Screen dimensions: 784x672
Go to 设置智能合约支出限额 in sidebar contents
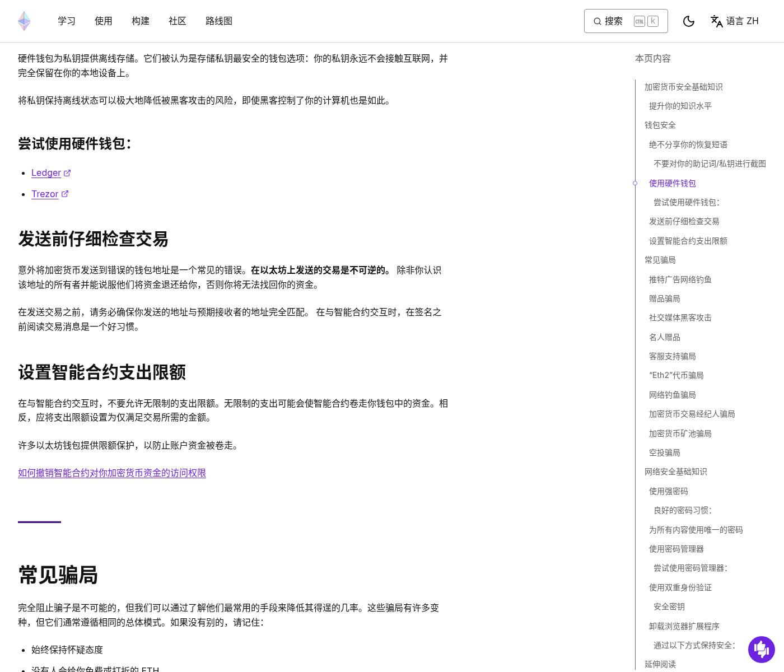pyautogui.click(x=688, y=241)
